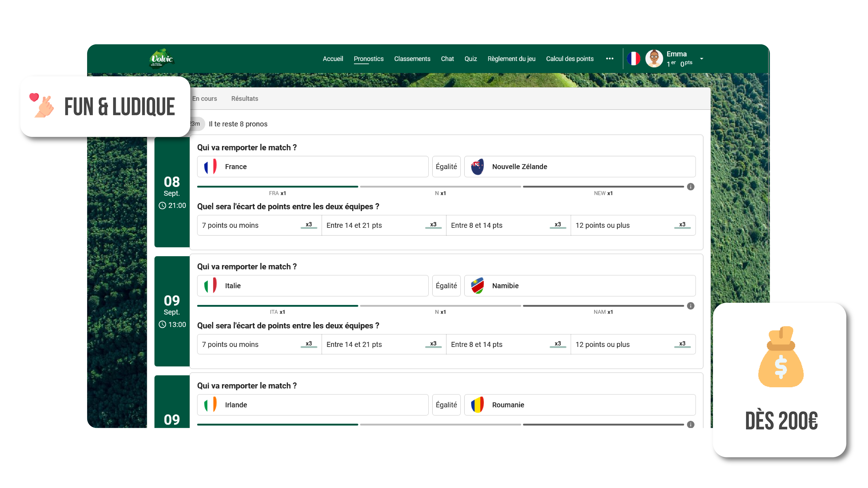Click the clock icon beside 21:00
This screenshot has height=488, width=868.
pos(162,205)
